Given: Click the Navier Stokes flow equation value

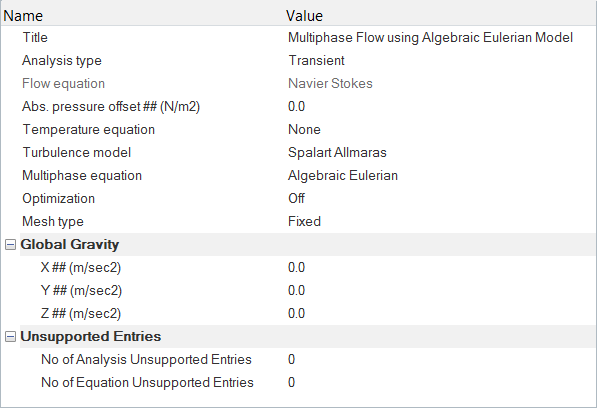Looking at the screenshot, I should [x=330, y=84].
